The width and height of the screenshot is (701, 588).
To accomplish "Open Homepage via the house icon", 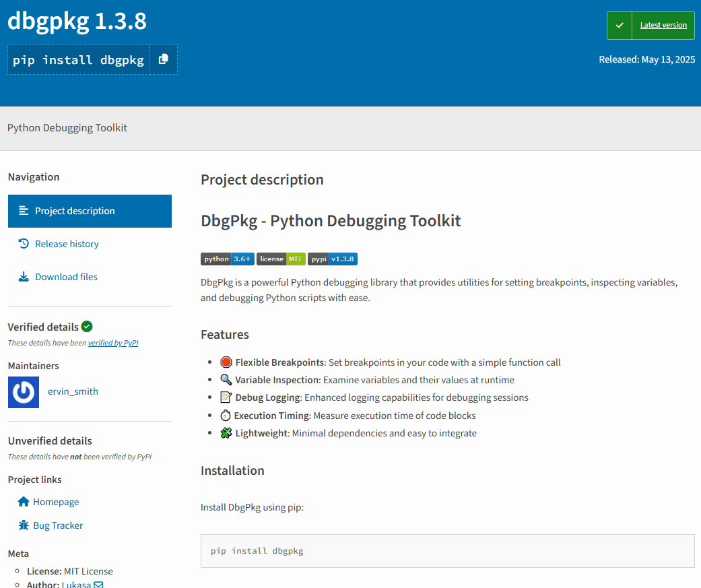I will tap(22, 501).
